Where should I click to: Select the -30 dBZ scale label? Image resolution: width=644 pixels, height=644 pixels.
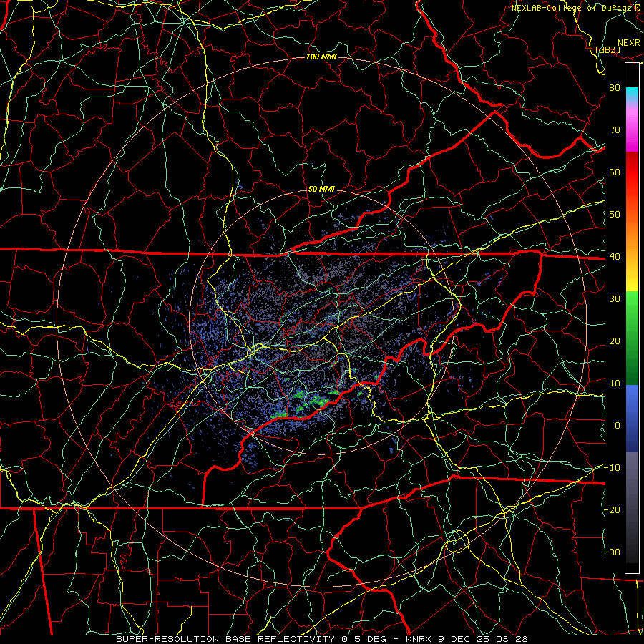(613, 552)
